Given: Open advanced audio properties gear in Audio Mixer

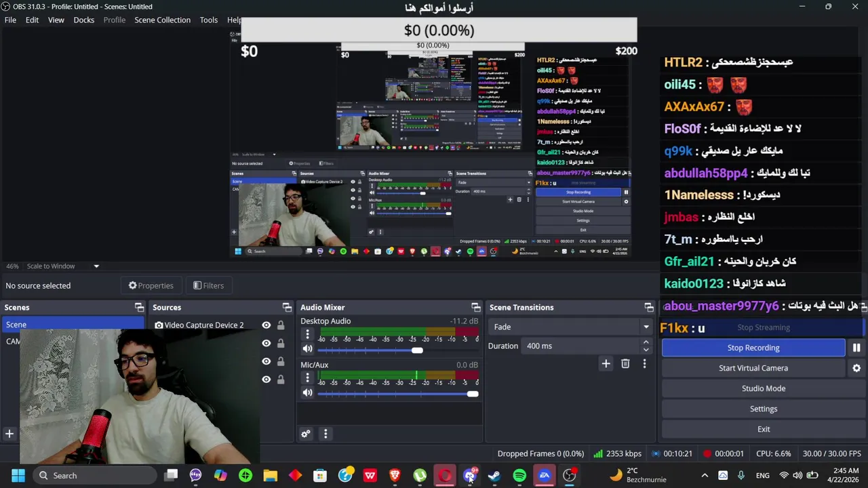Looking at the screenshot, I should (x=306, y=434).
